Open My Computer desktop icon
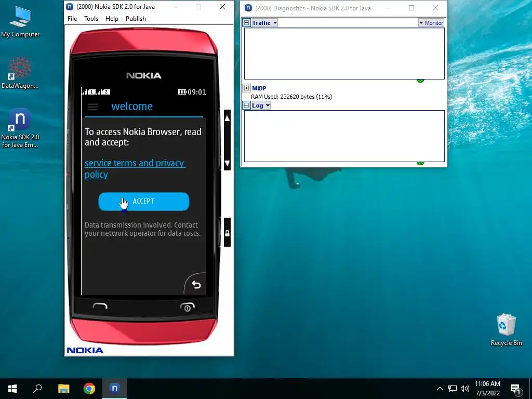The height and width of the screenshot is (399, 532). coord(20,22)
